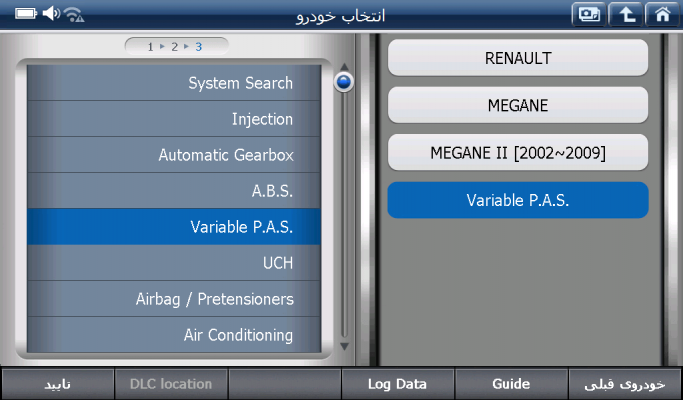Tap the speaker volume icon
Viewport: 683px width, 400px height.
click(x=51, y=15)
